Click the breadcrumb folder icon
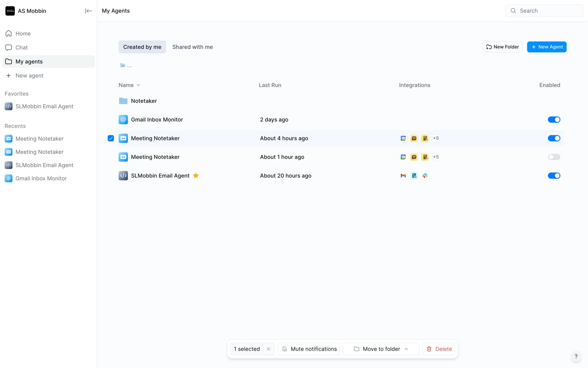The width and height of the screenshot is (588, 368). 123,65
